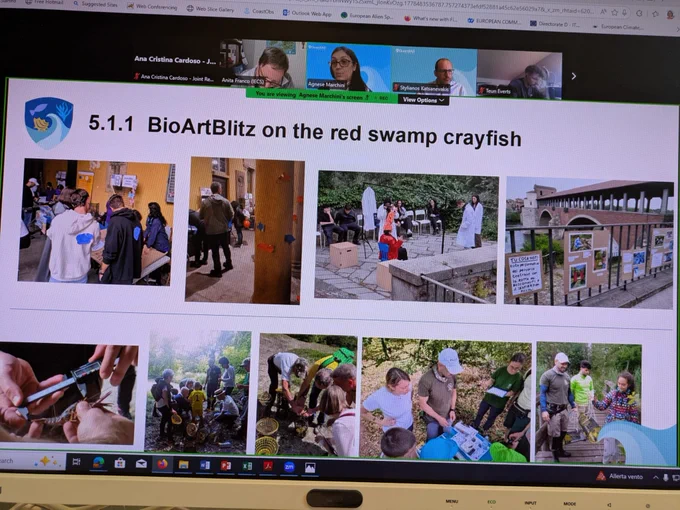Click the slide title '5.1.1 BioArtBlitz on the red swamp crayfish'

(x=305, y=131)
